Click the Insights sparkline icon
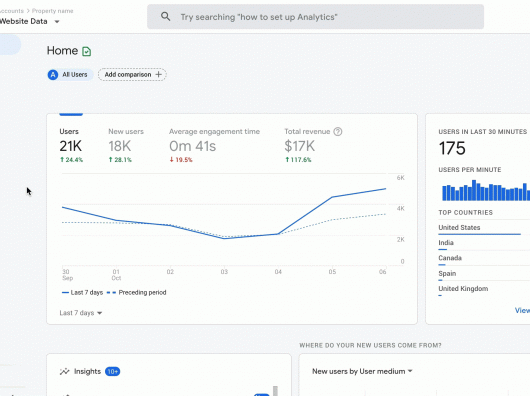Image resolution: width=530 pixels, height=396 pixels. [x=64, y=372]
